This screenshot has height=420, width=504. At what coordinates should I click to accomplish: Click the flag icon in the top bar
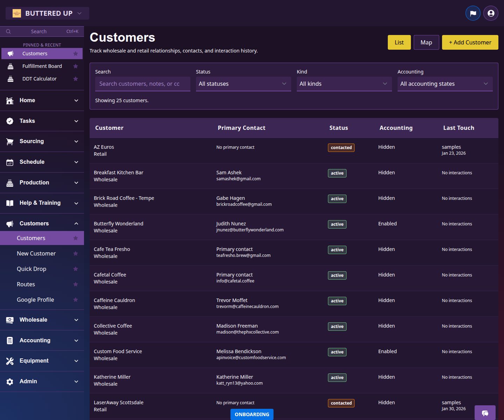tap(473, 13)
